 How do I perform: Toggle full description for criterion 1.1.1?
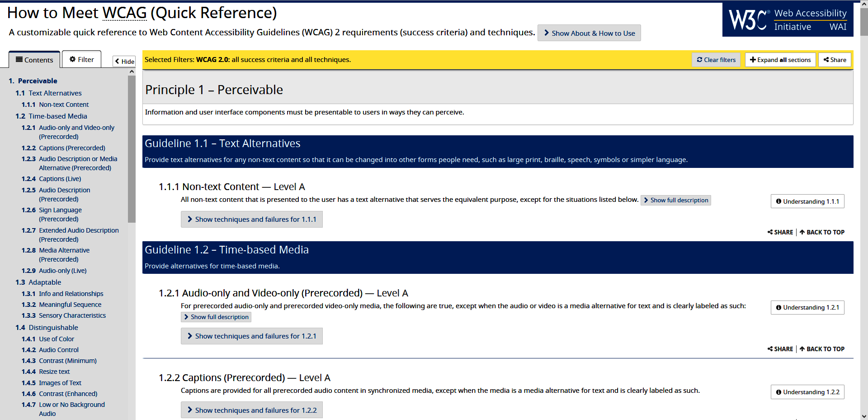(675, 200)
